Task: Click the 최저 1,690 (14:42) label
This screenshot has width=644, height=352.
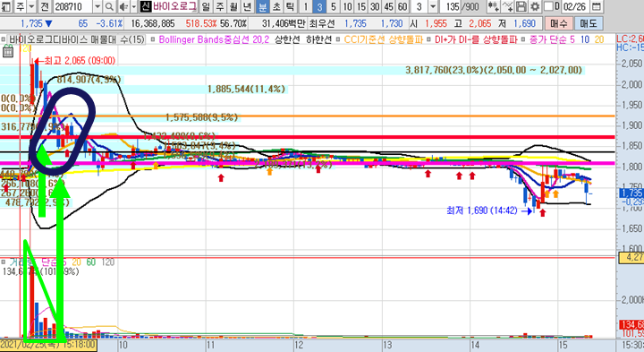Action: [x=482, y=210]
